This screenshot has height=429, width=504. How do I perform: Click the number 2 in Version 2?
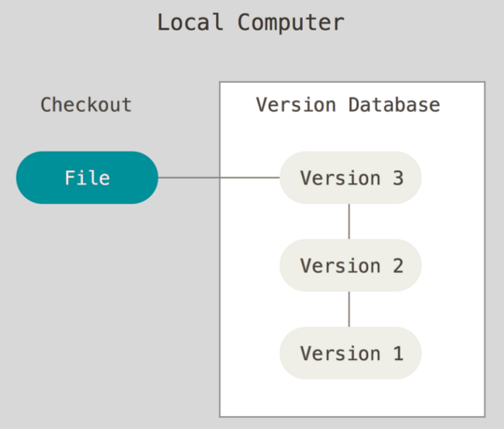coord(398,265)
